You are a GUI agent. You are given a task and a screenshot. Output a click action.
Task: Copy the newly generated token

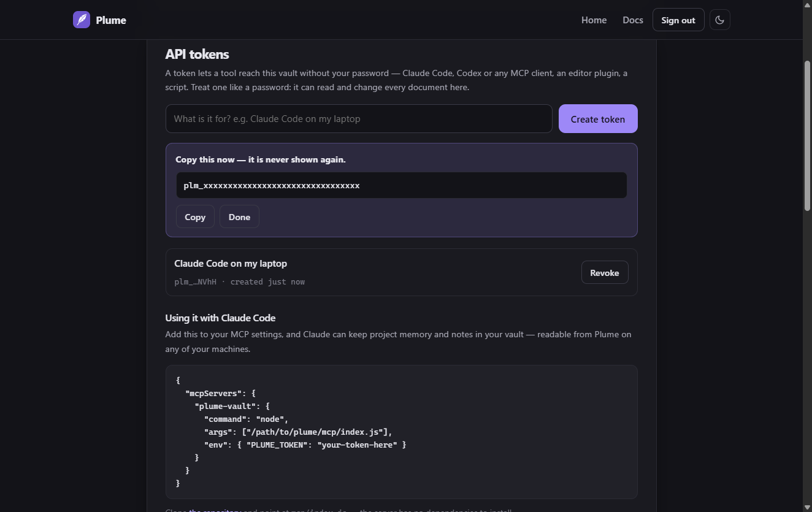[195, 217]
